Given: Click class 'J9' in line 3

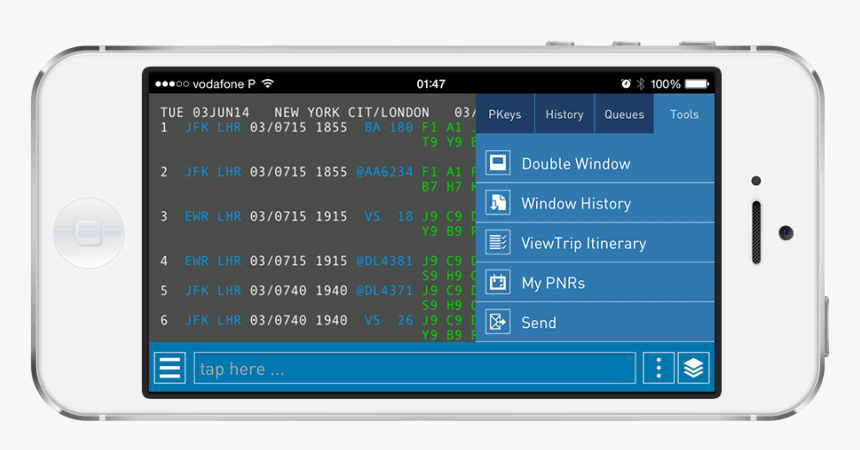Looking at the screenshot, I should click(x=429, y=216).
